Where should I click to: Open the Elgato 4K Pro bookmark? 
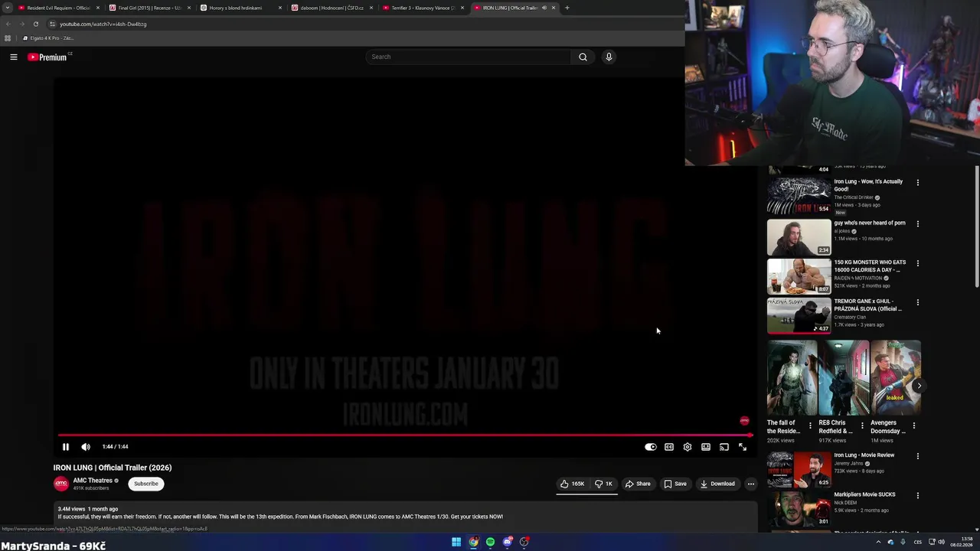48,38
